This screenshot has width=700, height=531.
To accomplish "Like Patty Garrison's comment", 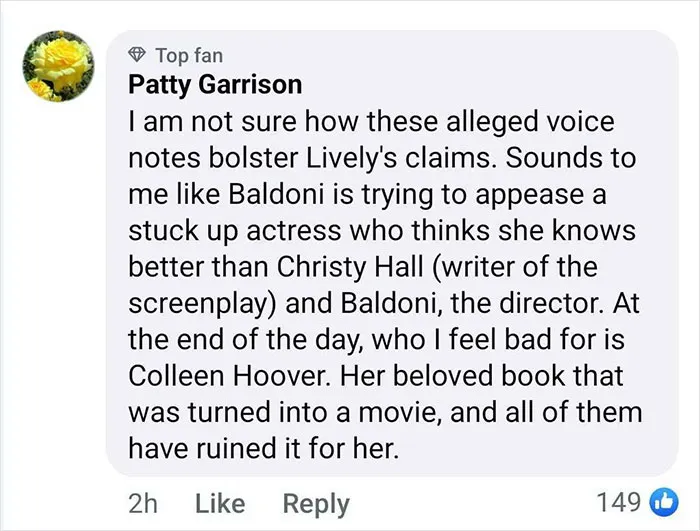I will pyautogui.click(x=220, y=504).
